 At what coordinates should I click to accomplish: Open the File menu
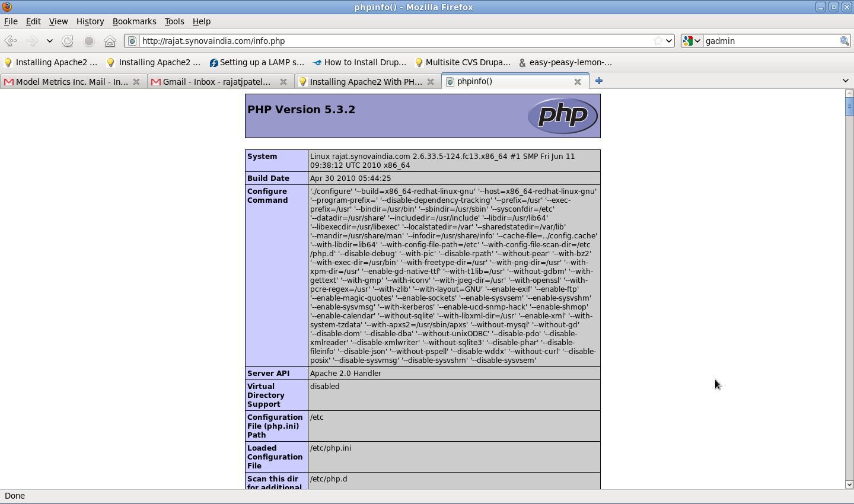pos(11,21)
